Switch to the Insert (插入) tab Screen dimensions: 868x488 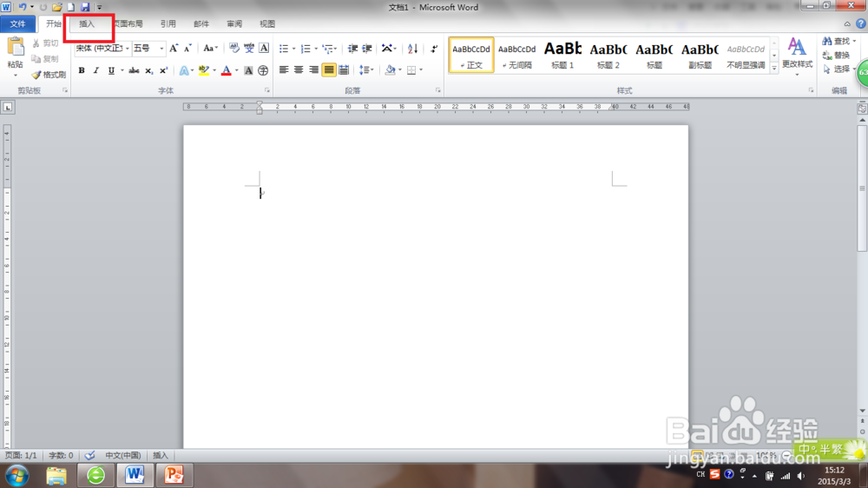pos(87,23)
